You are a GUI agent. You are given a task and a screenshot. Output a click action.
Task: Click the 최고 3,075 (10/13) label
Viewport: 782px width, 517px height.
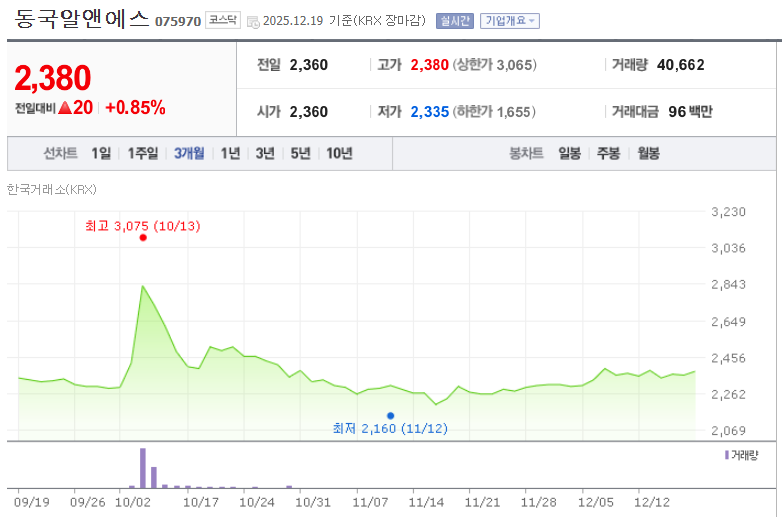[x=143, y=226]
